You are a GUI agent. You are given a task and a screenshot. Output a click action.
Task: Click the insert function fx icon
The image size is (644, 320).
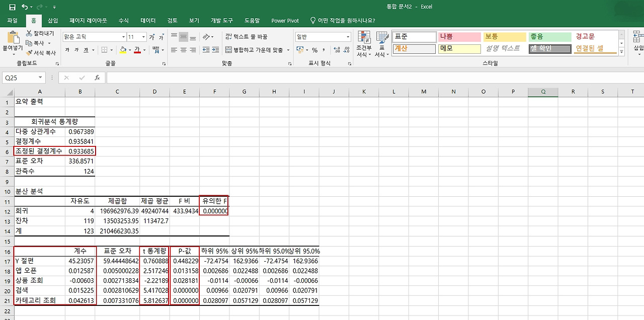click(x=97, y=78)
